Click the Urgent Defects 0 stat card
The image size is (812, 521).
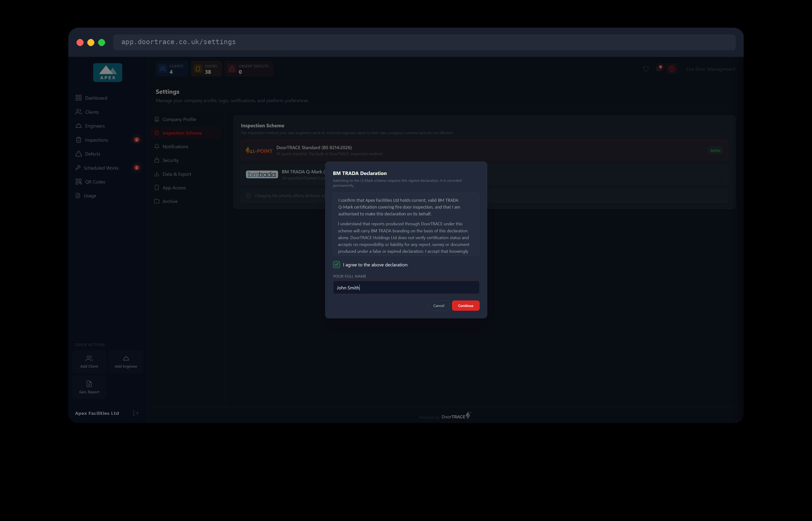249,69
